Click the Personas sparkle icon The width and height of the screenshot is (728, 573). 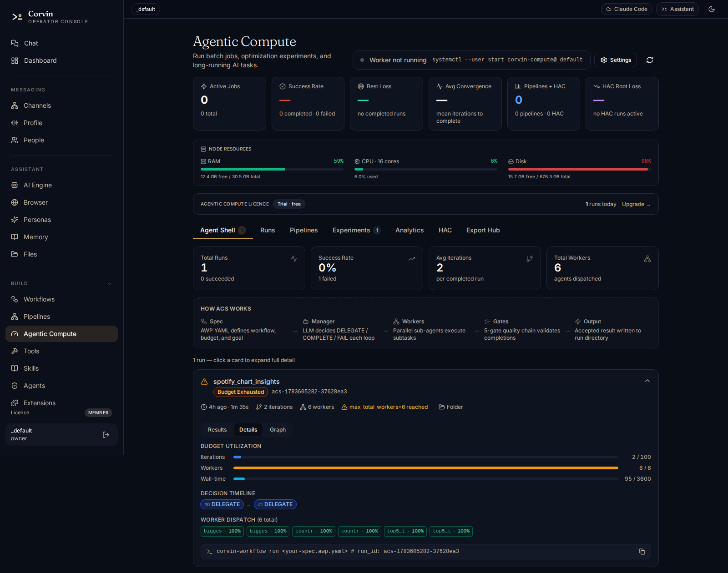click(15, 220)
